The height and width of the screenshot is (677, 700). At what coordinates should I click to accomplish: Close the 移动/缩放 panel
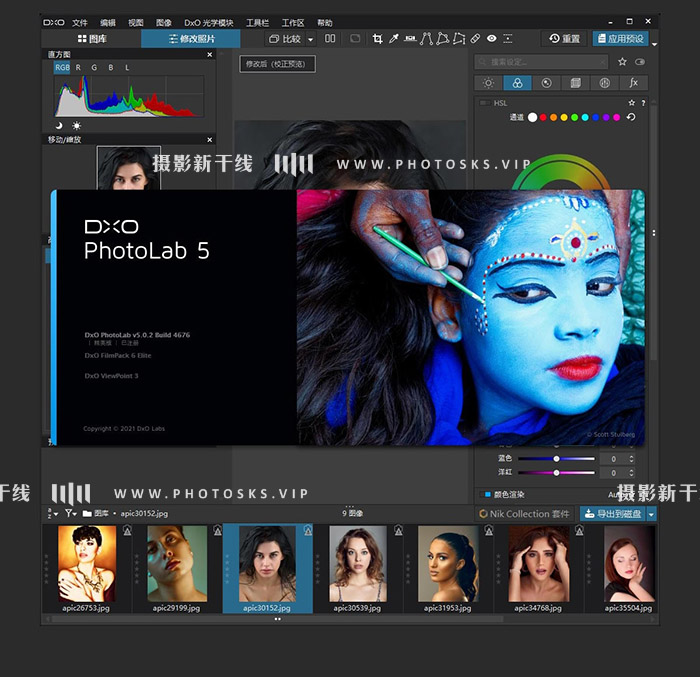[210, 140]
